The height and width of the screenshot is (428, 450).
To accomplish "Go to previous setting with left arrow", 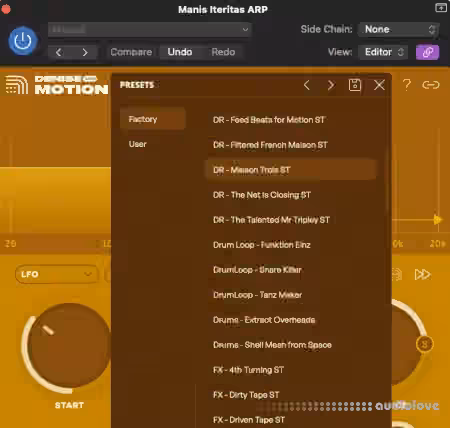I will tap(59, 52).
